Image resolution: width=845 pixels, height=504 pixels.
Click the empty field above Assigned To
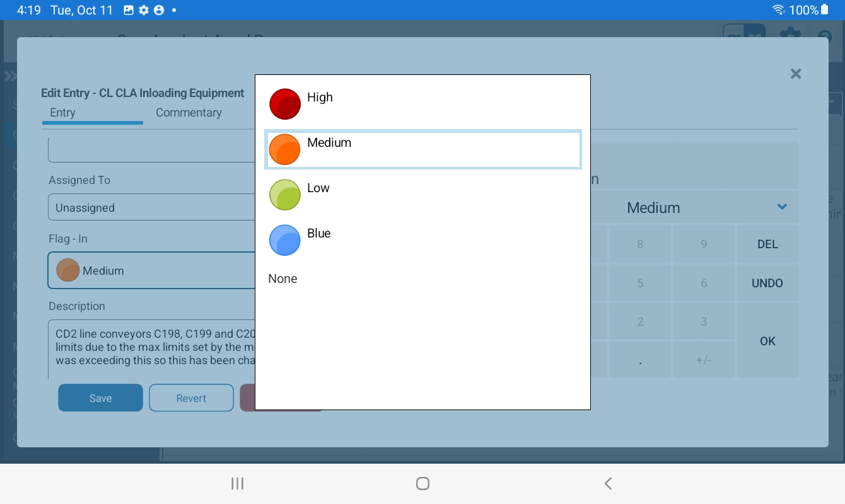click(x=151, y=151)
